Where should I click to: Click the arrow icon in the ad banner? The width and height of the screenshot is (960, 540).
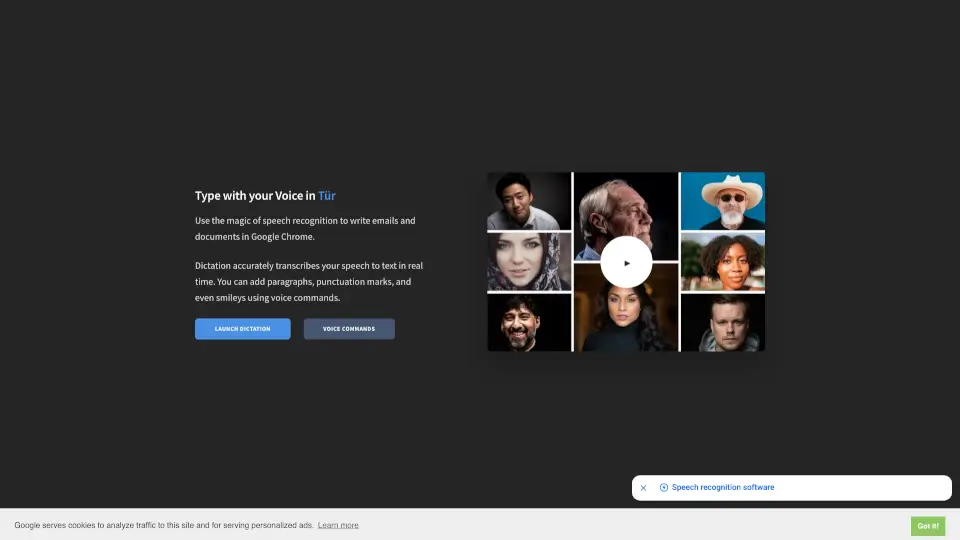tap(664, 488)
